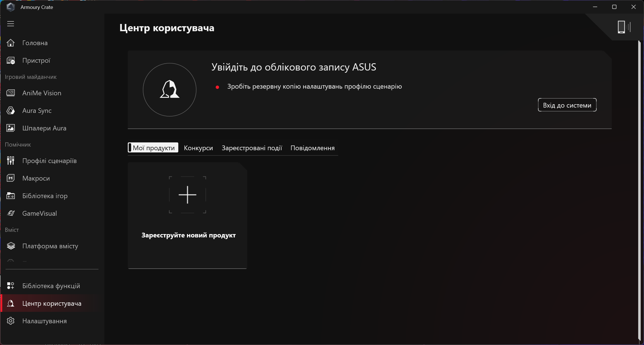The image size is (644, 345).
Task: Open the Пристрої devices section
Action: point(36,60)
